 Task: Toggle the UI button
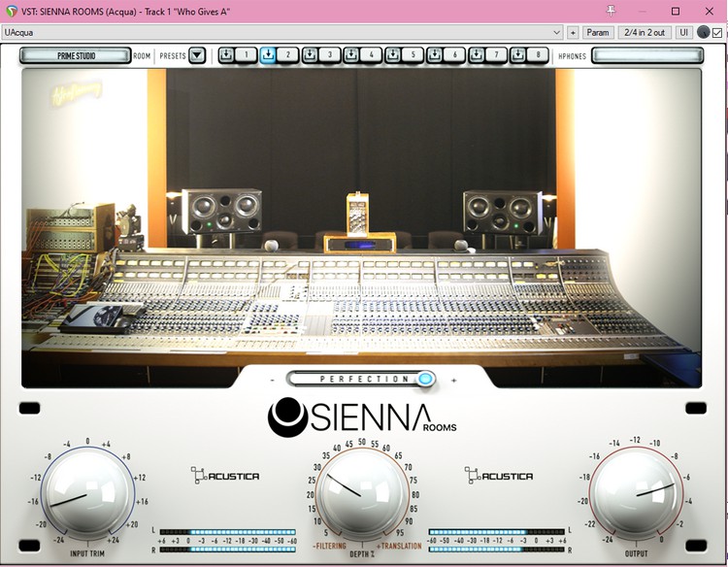pyautogui.click(x=683, y=32)
